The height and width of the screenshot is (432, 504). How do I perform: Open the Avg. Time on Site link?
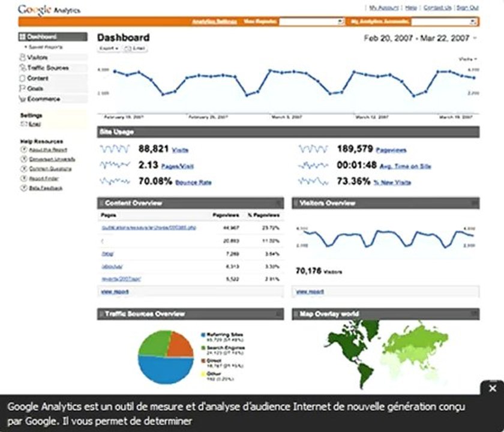point(406,166)
